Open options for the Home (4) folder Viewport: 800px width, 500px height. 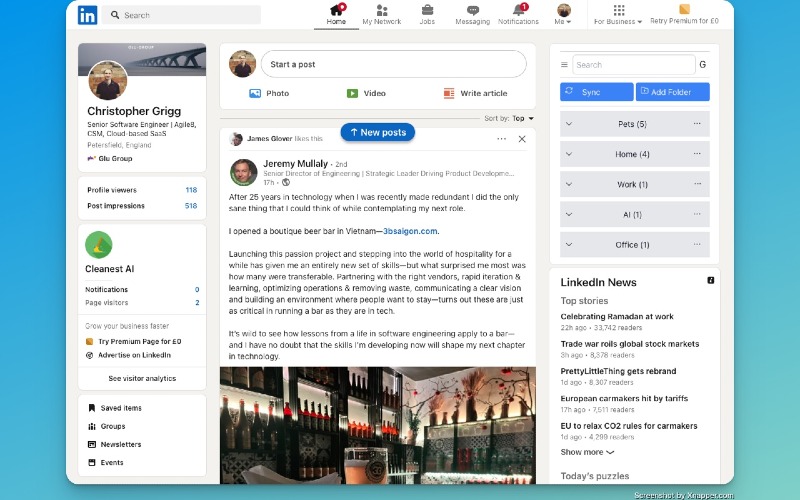697,154
